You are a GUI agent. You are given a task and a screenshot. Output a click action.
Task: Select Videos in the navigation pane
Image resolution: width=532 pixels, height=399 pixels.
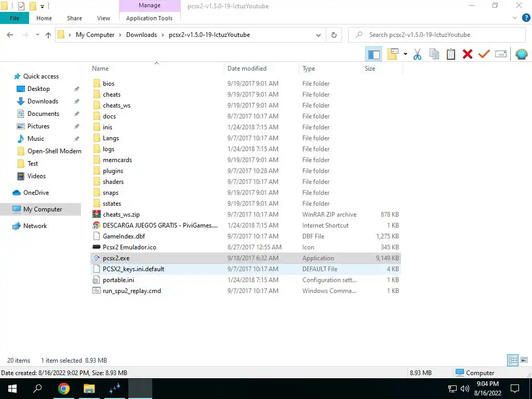coord(36,176)
